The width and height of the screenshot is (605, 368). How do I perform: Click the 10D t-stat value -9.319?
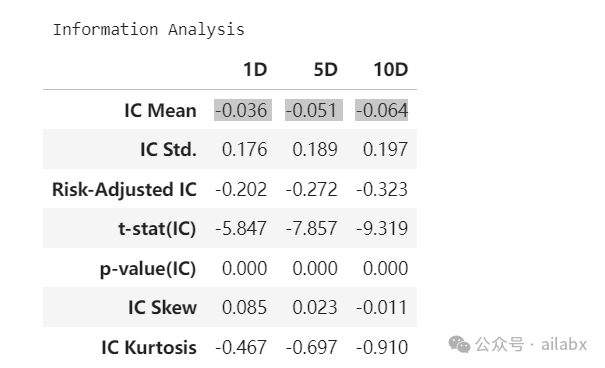tap(382, 228)
